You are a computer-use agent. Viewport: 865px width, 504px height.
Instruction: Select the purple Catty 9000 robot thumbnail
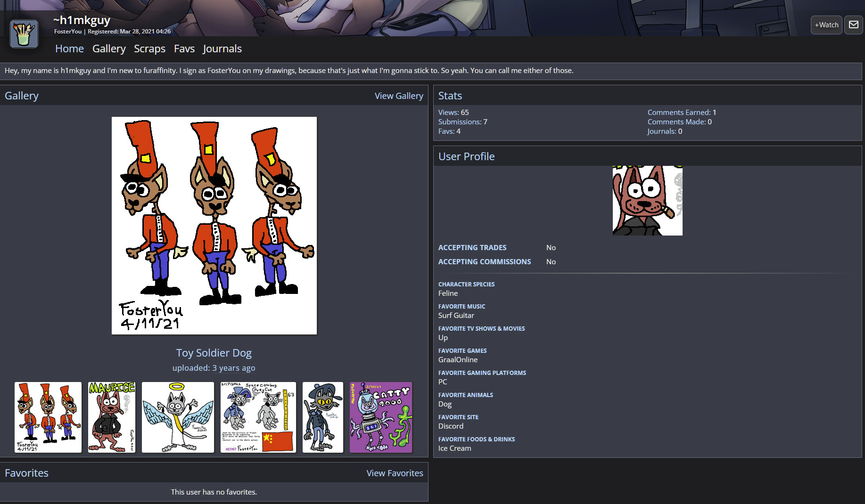(x=380, y=417)
